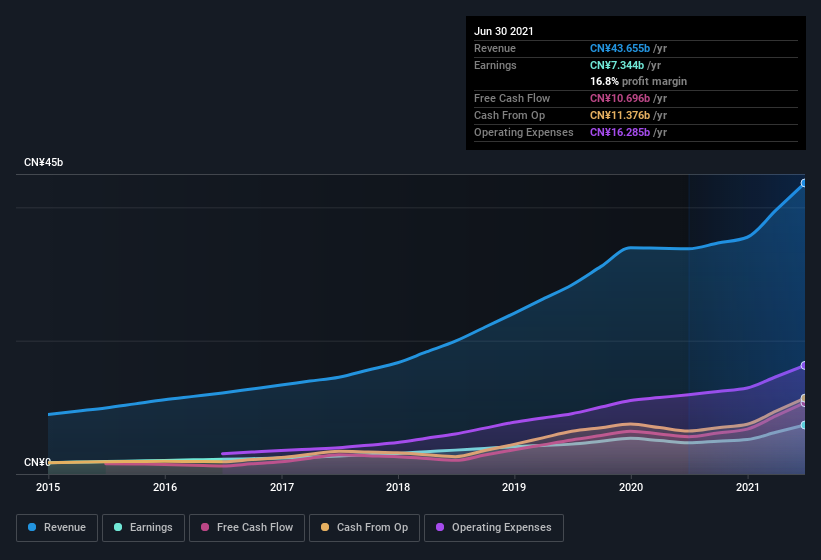Viewport: 821px width, 560px height.
Task: Click the Operating Expenses label in tooltip
Action: (x=524, y=132)
